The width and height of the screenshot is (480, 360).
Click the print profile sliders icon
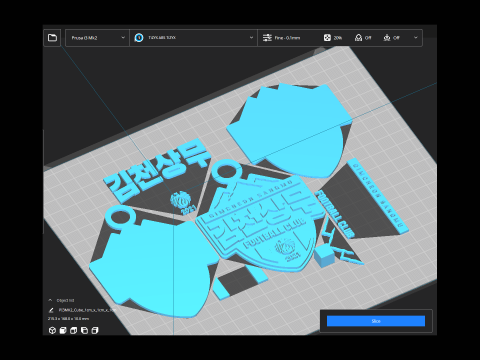click(267, 38)
